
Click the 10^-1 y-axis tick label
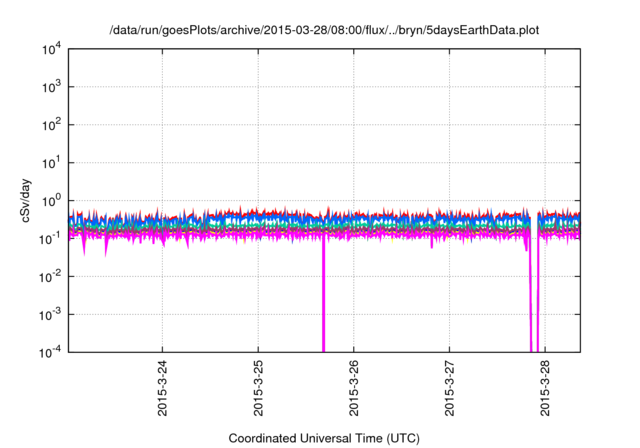pyautogui.click(x=50, y=238)
